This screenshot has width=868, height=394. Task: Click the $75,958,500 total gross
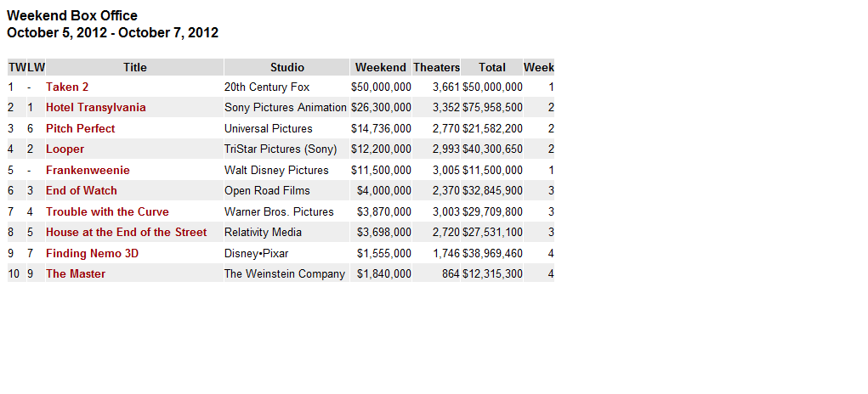point(493,107)
